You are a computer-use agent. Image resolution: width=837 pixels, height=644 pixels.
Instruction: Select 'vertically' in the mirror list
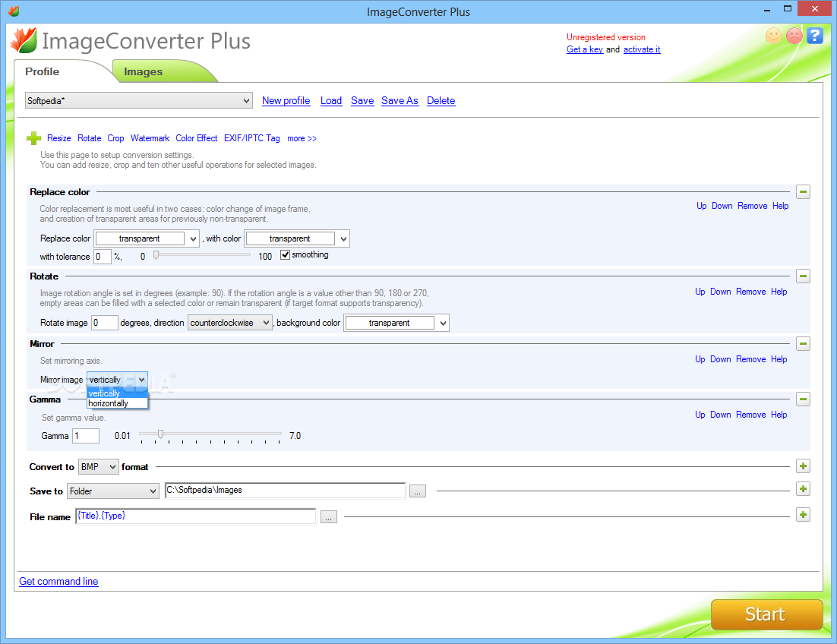tap(117, 393)
